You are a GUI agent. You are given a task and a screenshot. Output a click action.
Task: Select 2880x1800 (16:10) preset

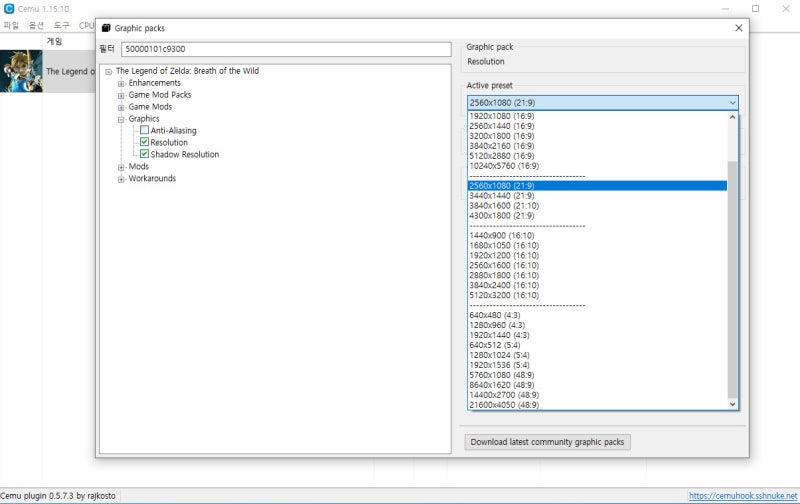(x=597, y=275)
